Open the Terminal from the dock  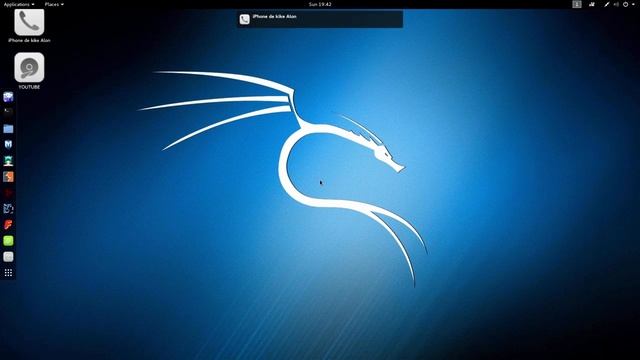point(8,112)
